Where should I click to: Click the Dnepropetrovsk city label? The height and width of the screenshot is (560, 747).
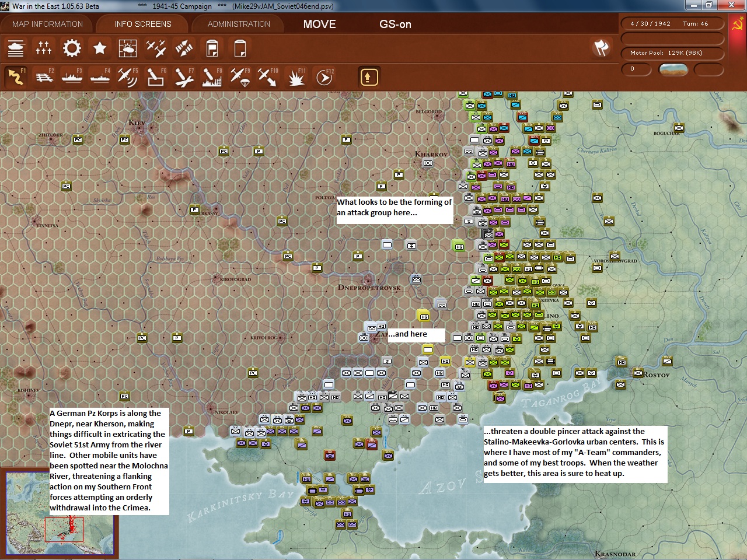369,288
